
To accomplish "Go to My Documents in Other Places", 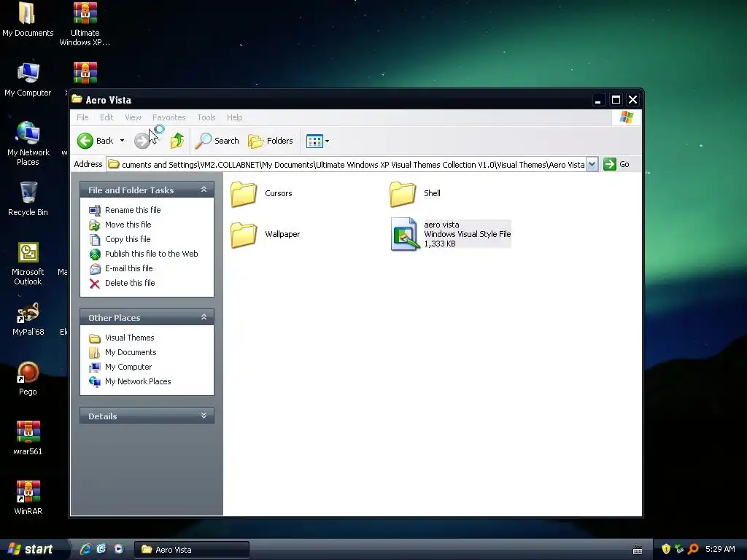I will (x=123, y=352).
